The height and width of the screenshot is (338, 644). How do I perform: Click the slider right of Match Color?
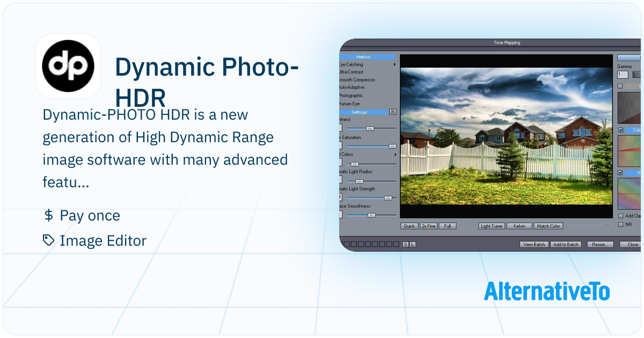589,226
